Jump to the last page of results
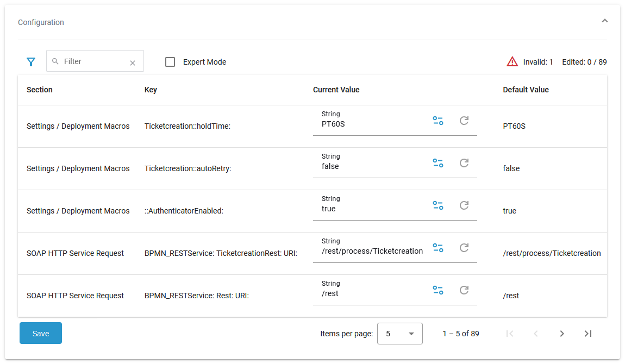This screenshot has height=364, width=625. point(588,334)
